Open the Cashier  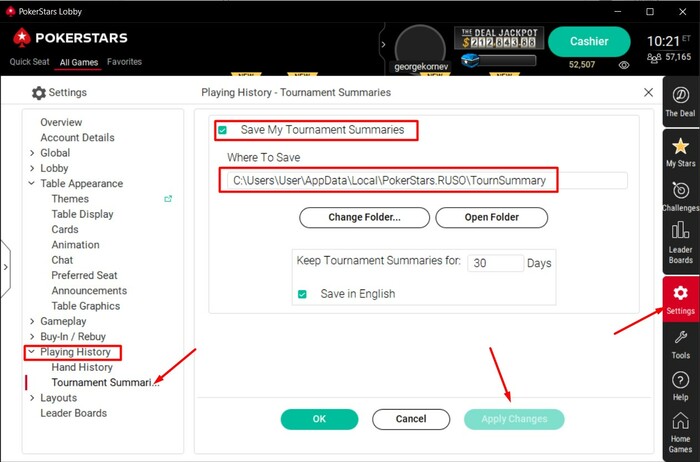point(589,42)
